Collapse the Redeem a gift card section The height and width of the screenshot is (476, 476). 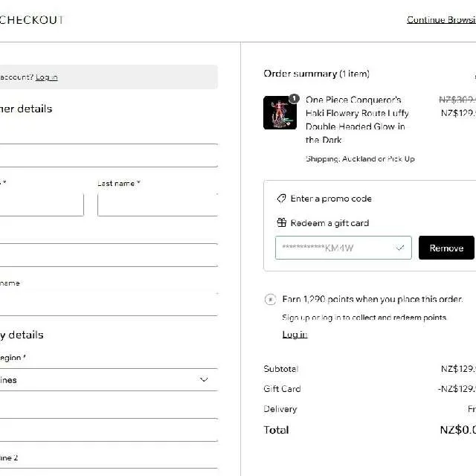329,223
